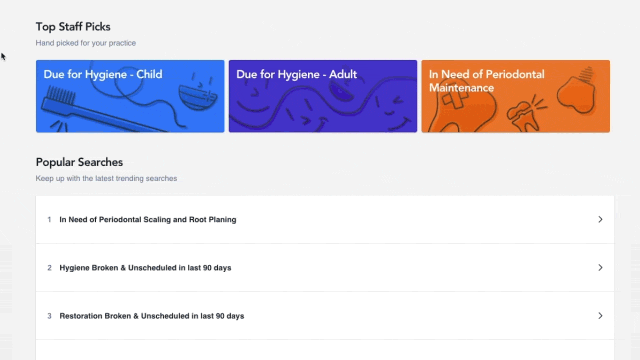Click the Top Staff Picks heading
This screenshot has width=640, height=360.
pos(73,27)
